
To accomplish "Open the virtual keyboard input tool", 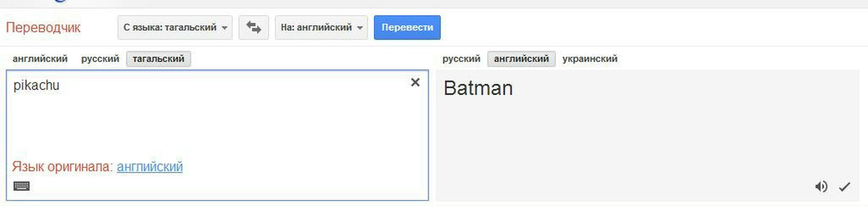I will [x=22, y=186].
